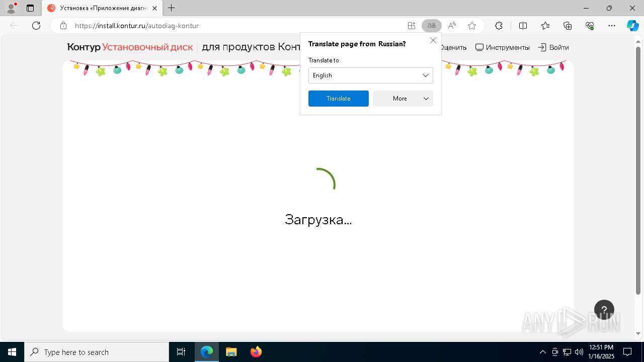Switch to Microsoft Edge on taskbar
Screen dimensions: 644x362
207,352
